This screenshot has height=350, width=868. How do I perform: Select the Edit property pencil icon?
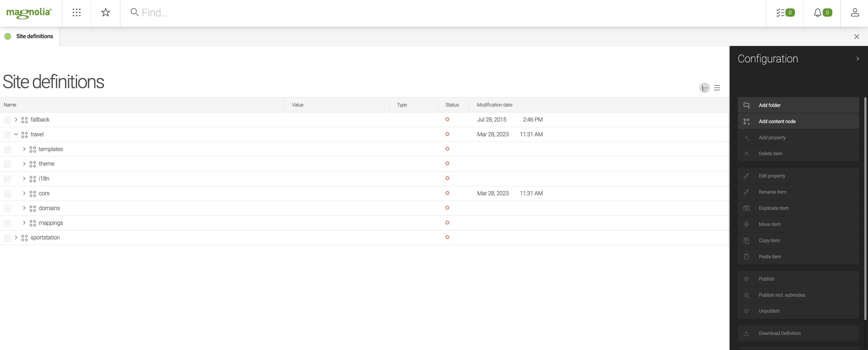pos(746,175)
